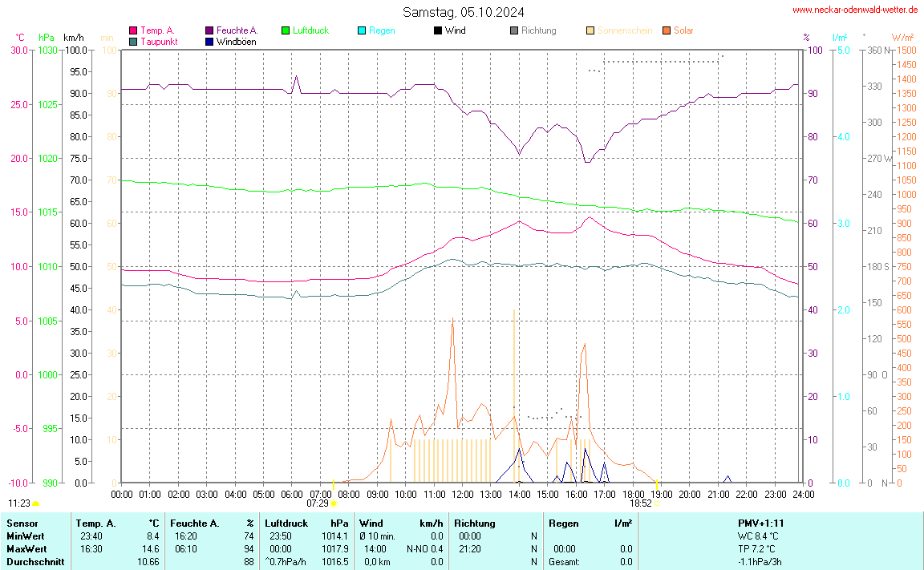Click the Sonnenschein legend square
Image resolution: width=924 pixels, height=570 pixels.
pyautogui.click(x=590, y=30)
